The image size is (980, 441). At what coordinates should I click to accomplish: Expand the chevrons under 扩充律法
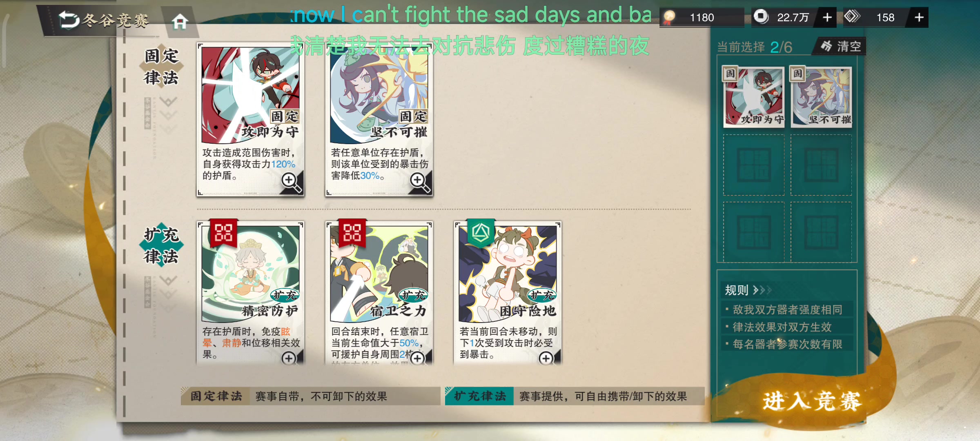[x=168, y=294]
